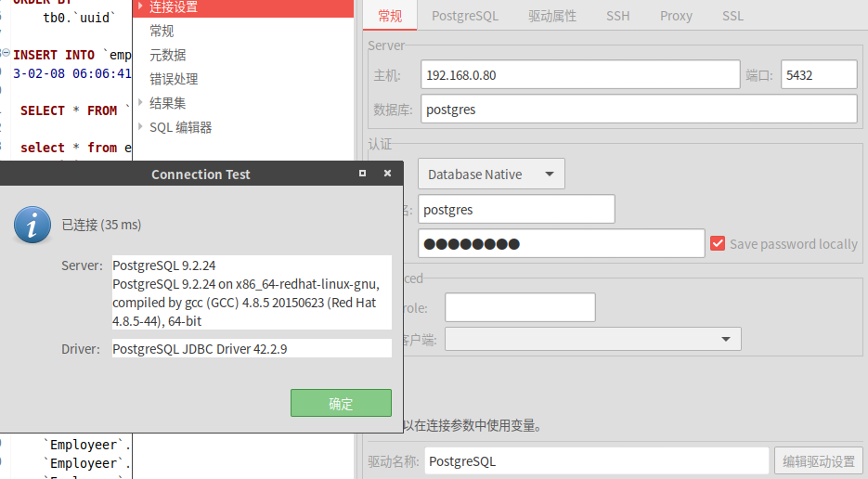This screenshot has height=479, width=868.
Task: Switch to the PostgreSQL tab
Action: 465,16
